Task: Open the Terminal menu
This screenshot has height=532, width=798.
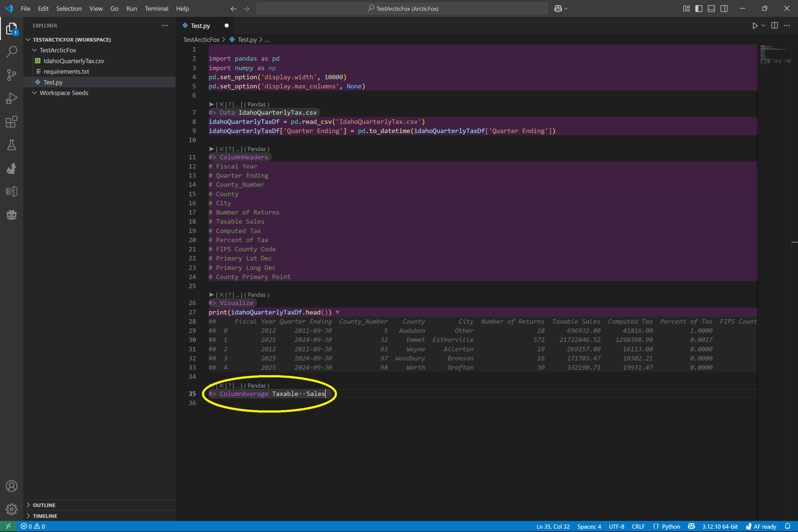Action: click(x=156, y=8)
